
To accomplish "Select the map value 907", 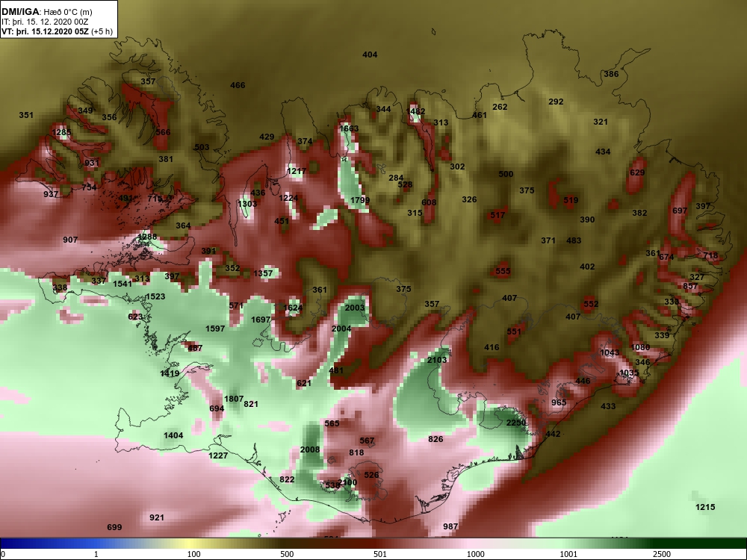I will [70, 240].
